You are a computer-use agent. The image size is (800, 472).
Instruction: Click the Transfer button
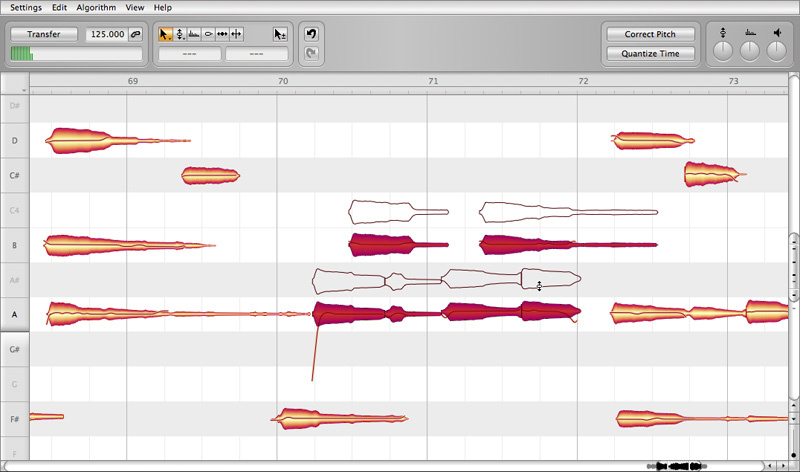[x=44, y=34]
